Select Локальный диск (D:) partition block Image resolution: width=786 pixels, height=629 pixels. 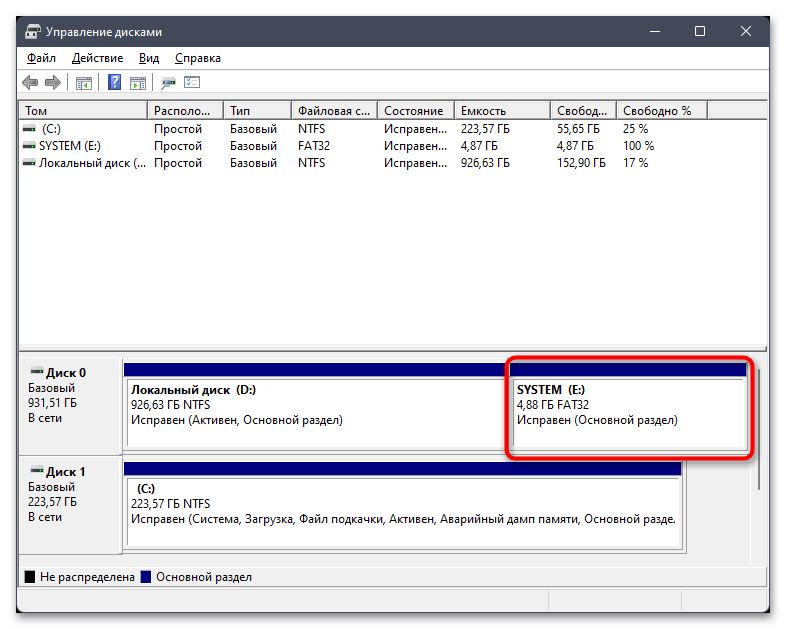(x=316, y=405)
